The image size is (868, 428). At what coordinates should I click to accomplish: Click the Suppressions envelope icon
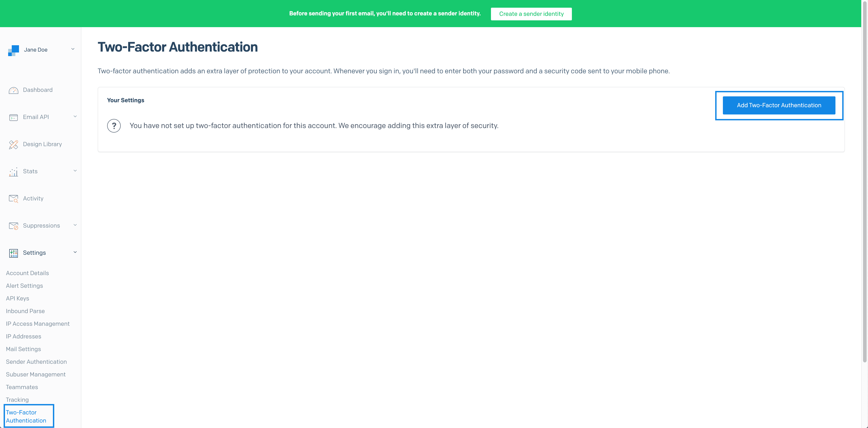[13, 226]
